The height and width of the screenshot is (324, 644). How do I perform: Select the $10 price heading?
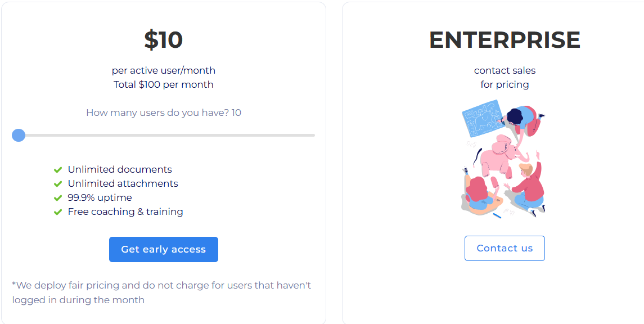click(x=163, y=39)
